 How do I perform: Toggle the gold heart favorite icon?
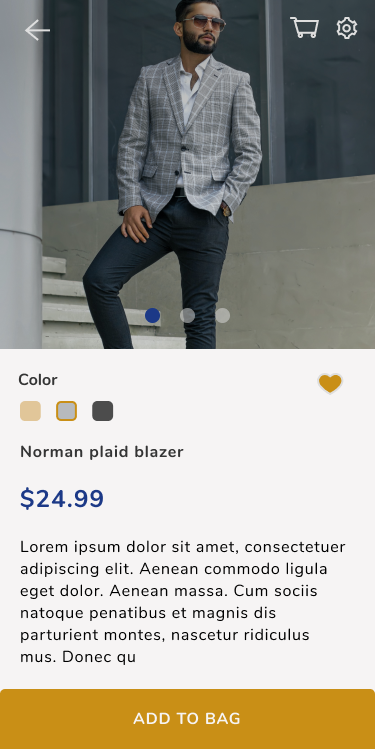(330, 384)
